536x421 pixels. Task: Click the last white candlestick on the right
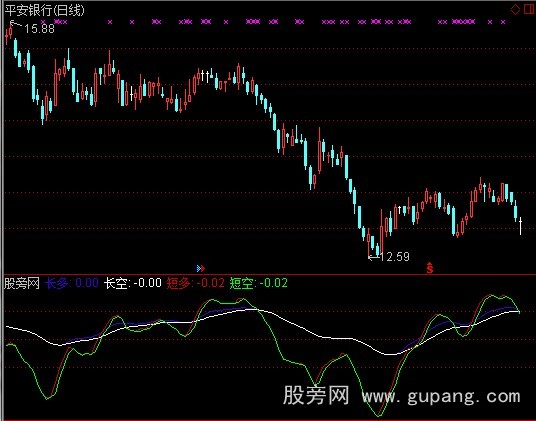[520, 226]
